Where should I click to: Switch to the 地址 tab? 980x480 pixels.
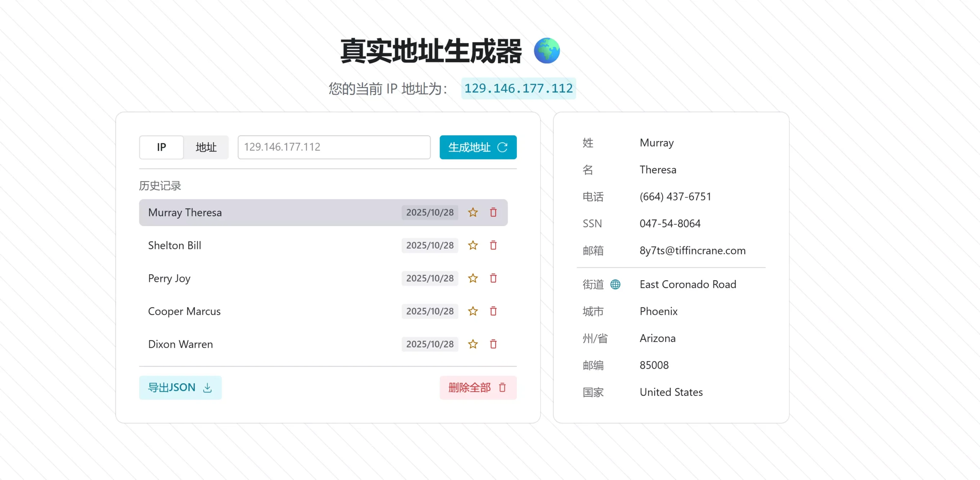pyautogui.click(x=206, y=147)
